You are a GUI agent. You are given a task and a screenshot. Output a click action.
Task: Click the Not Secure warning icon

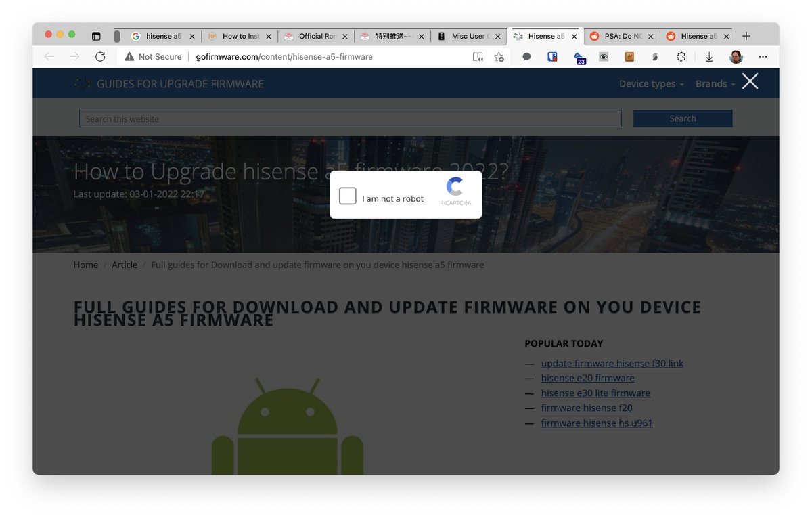click(129, 57)
